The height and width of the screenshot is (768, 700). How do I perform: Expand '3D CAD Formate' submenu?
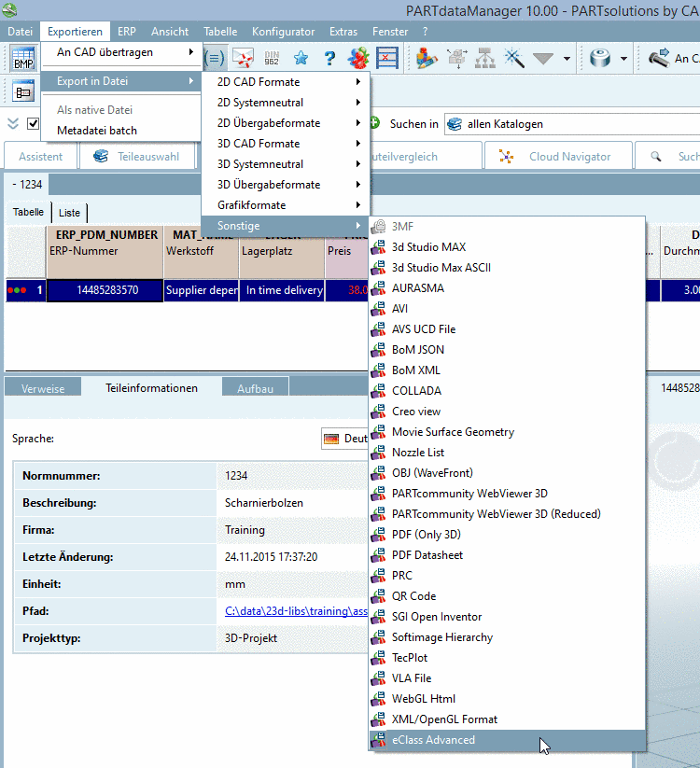pos(286,144)
